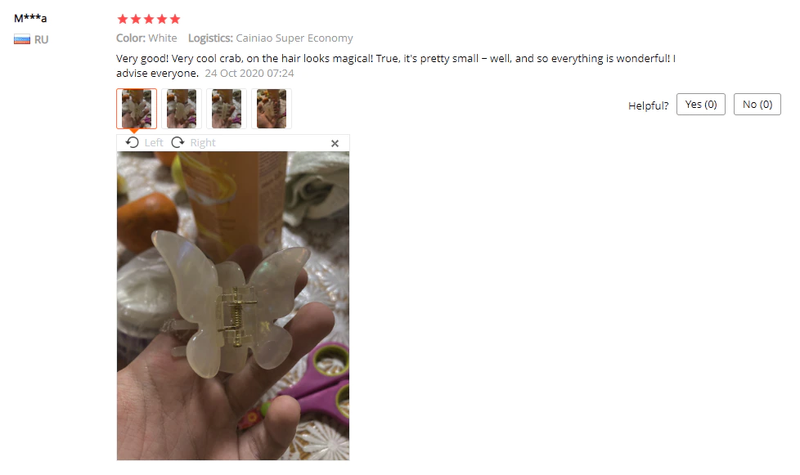View the third review photo thumbnail

227,108
